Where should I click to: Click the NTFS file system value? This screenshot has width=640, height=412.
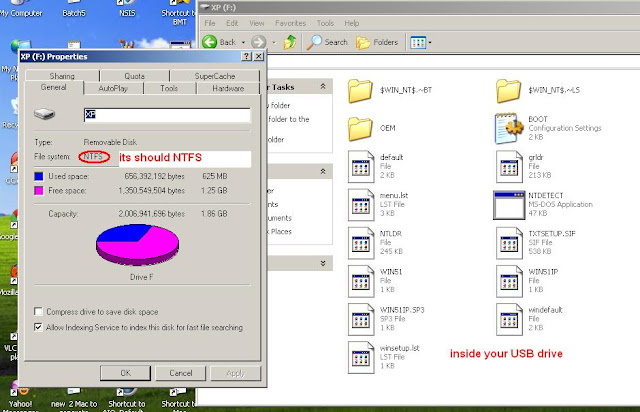tap(93, 156)
